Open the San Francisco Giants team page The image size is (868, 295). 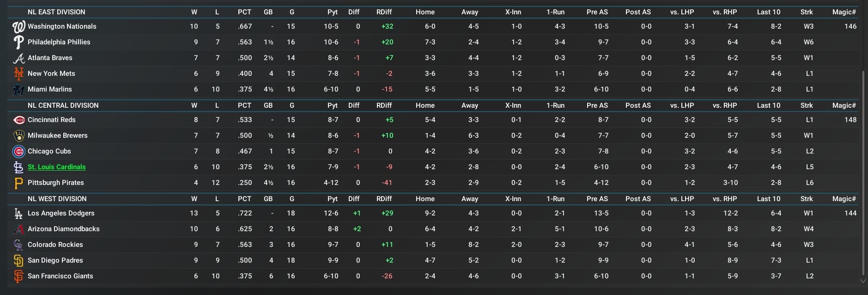click(x=60, y=276)
